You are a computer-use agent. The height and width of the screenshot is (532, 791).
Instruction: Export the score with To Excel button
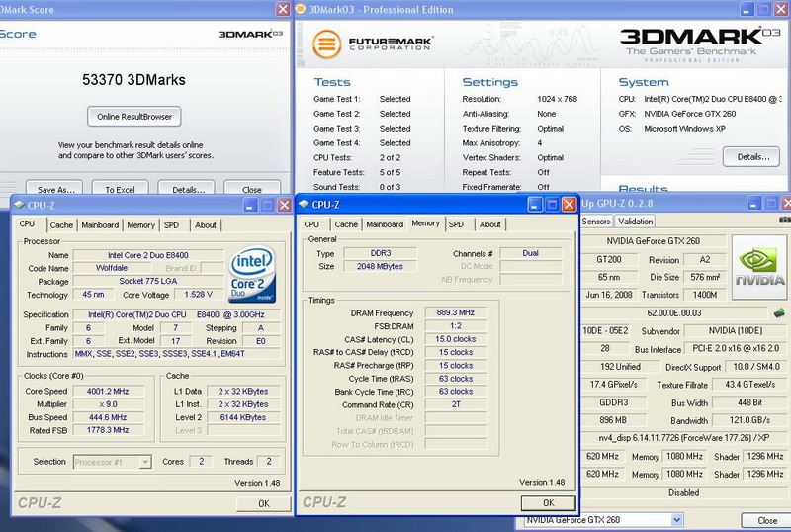(120, 189)
